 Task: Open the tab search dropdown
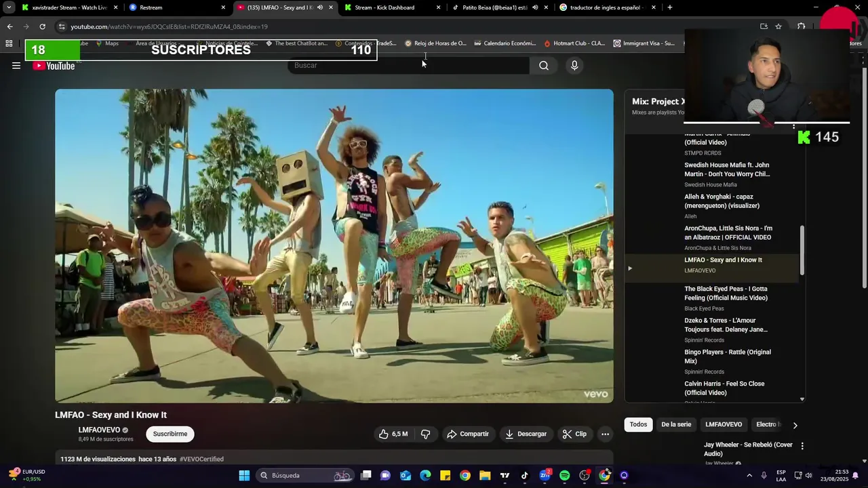click(9, 7)
